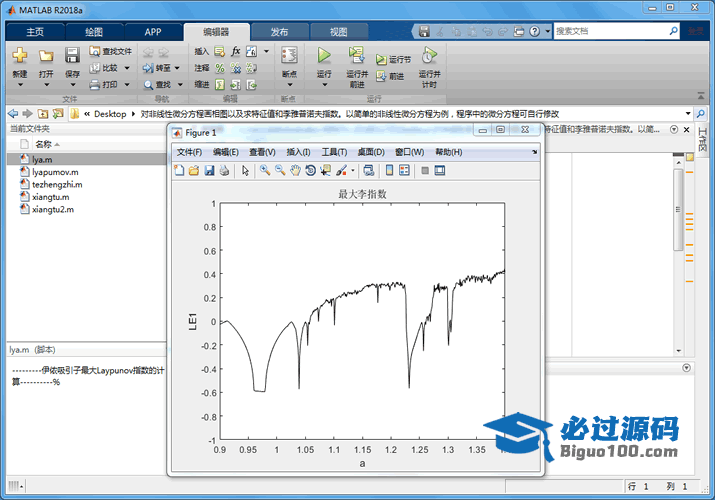This screenshot has height=500, width=715.
Task: Click the Up one folder button
Action: [43, 113]
